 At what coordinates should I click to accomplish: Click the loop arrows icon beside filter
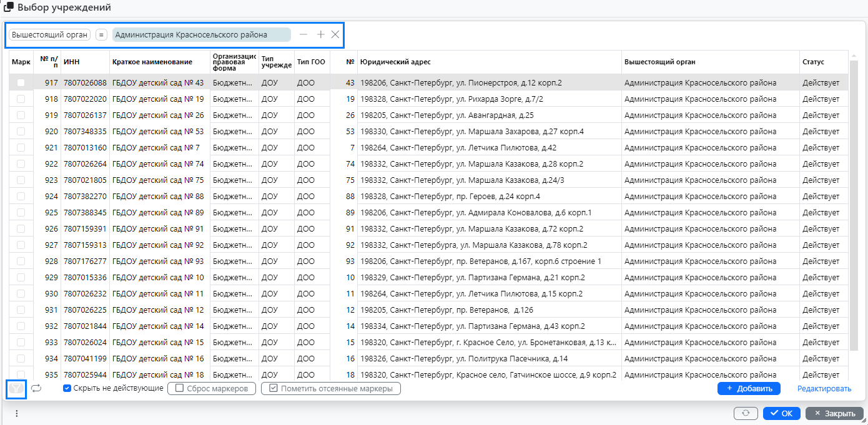36,388
